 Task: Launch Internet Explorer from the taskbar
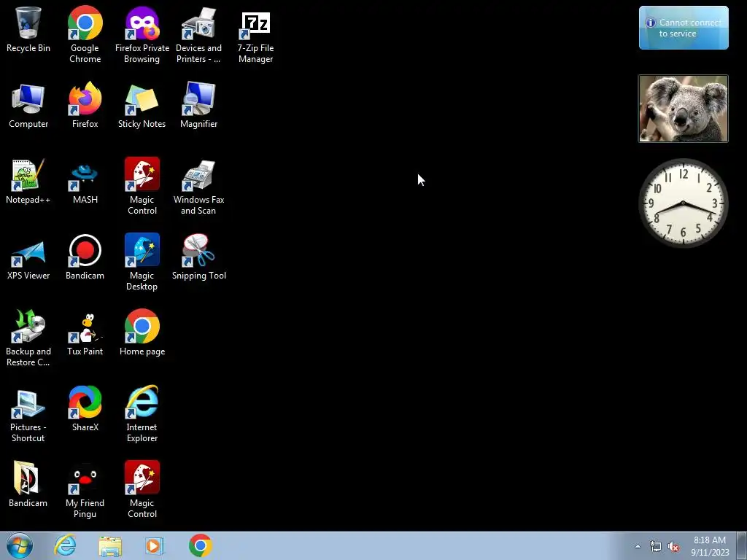coord(65,545)
